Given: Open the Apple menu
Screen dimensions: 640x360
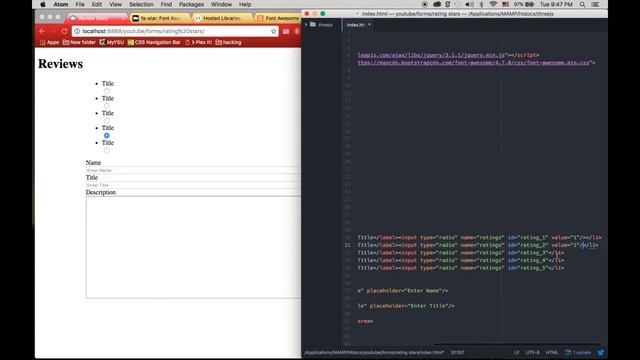Looking at the screenshot, I should point(43,4).
